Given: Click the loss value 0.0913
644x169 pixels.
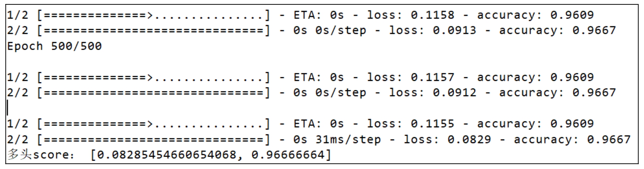Looking at the screenshot, I should pos(454,30).
